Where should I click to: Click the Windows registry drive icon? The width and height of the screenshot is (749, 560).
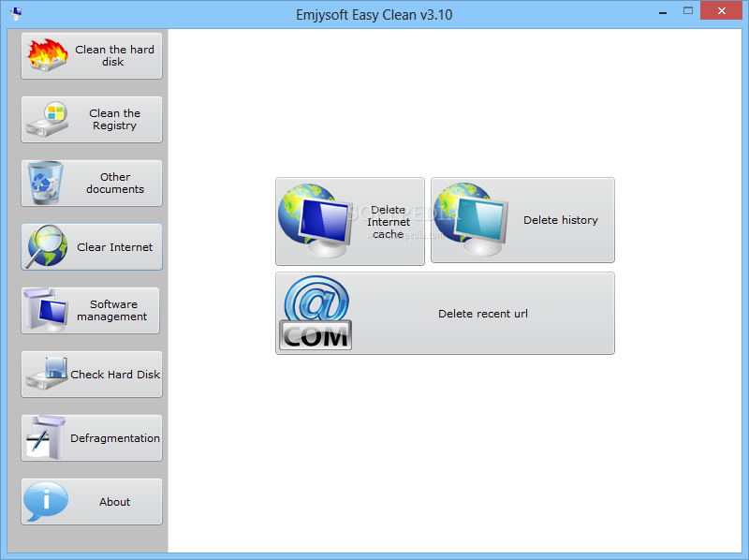(x=47, y=119)
